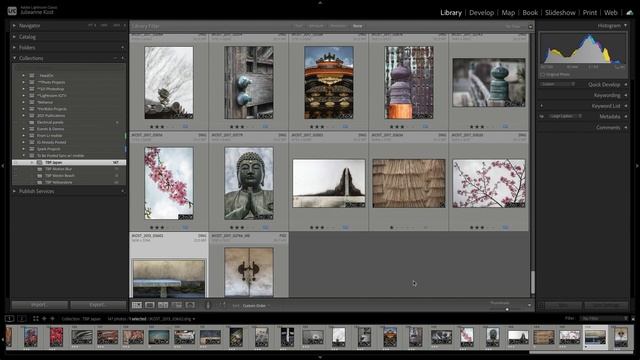Expand the Catalog panel
Screen dimensions: 640x360
click(x=14, y=37)
